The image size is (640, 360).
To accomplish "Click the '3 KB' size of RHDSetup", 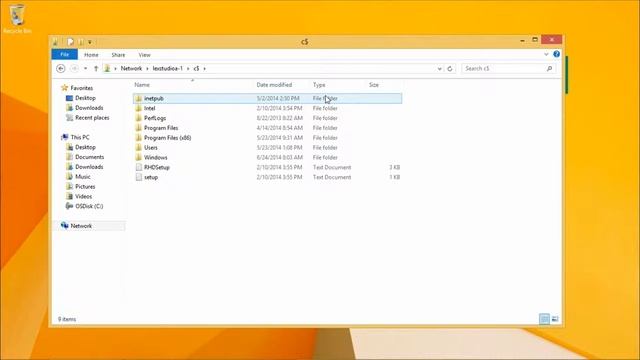I will 395,167.
